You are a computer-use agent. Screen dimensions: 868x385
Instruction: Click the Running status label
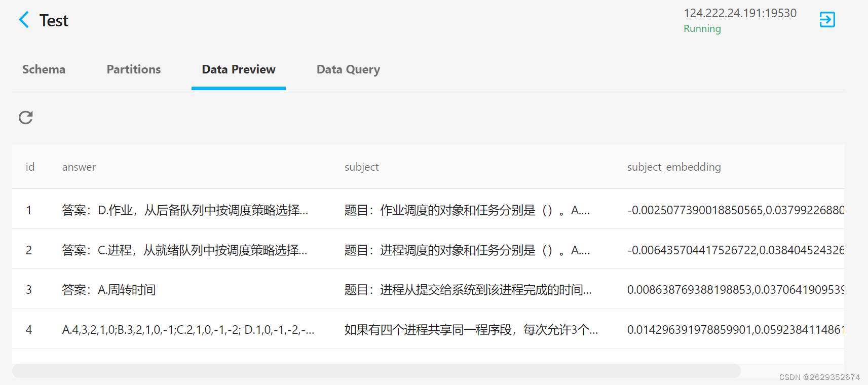(x=702, y=29)
